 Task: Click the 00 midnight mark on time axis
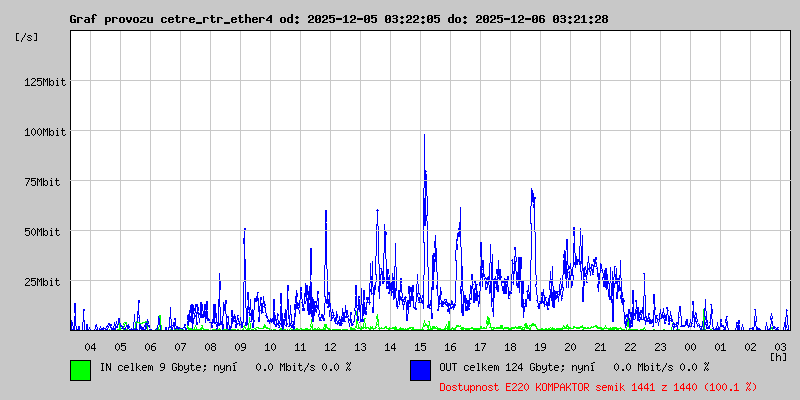690,346
